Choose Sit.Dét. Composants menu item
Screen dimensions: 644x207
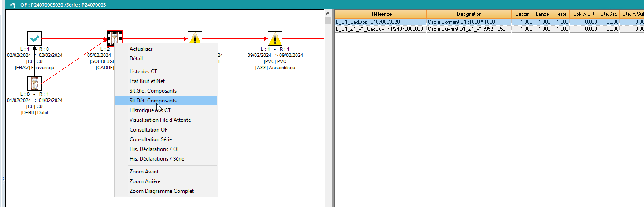pos(153,101)
